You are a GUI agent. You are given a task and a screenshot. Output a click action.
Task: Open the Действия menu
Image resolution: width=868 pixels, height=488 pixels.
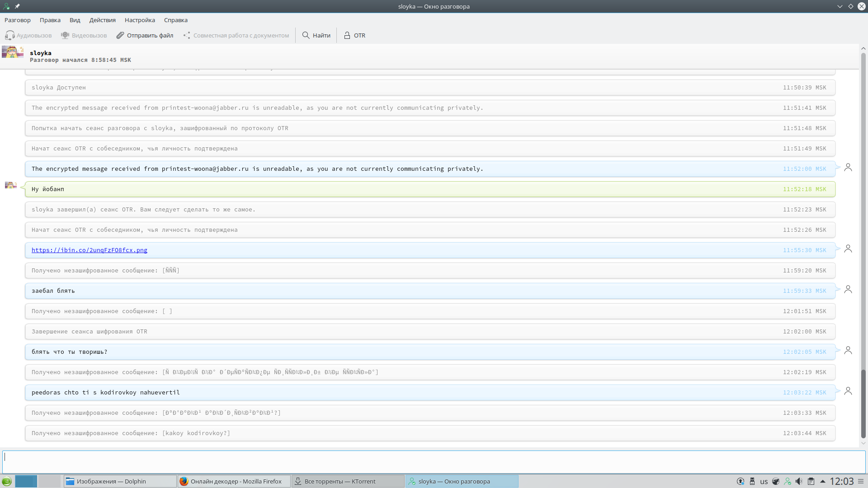tap(103, 20)
